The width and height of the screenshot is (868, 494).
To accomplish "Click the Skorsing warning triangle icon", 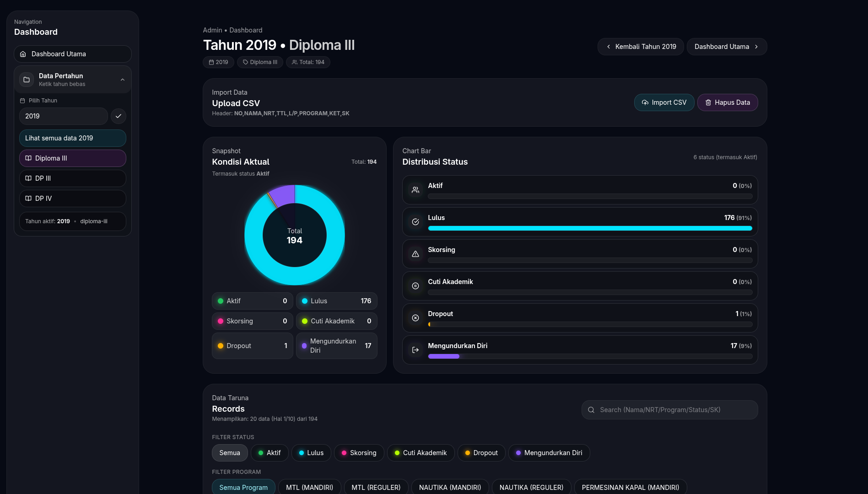I will [x=415, y=254].
